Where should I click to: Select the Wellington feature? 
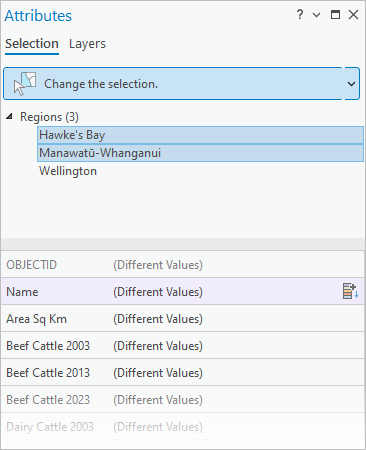tap(68, 171)
